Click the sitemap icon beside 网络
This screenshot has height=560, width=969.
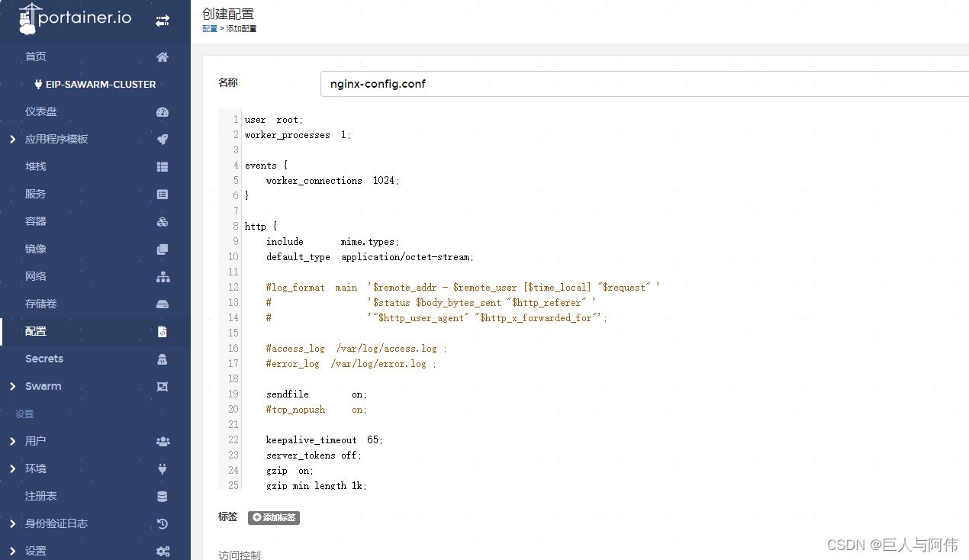[163, 276]
